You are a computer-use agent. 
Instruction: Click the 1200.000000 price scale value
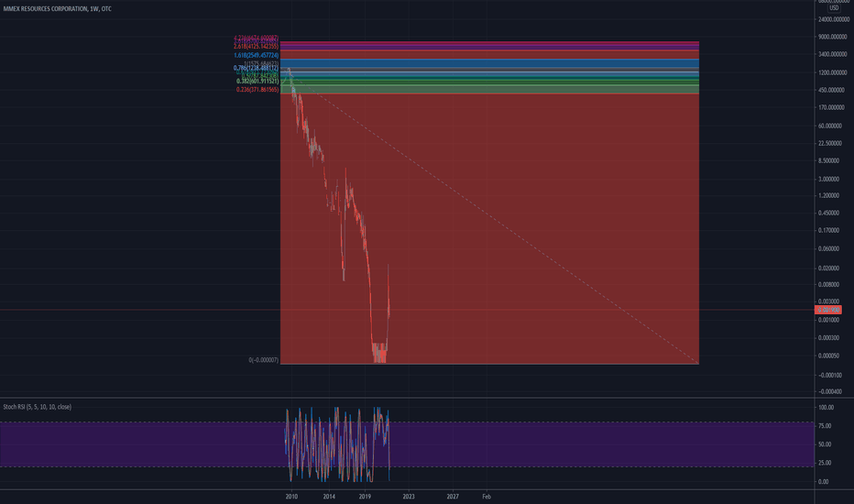coord(835,72)
